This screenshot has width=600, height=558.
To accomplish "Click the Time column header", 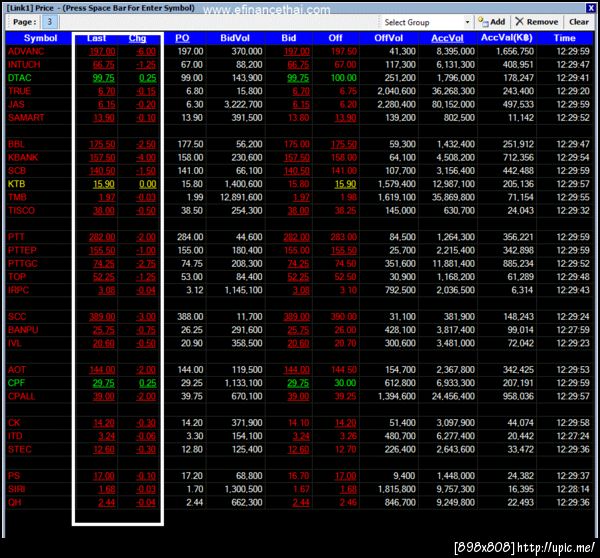I will [x=564, y=38].
